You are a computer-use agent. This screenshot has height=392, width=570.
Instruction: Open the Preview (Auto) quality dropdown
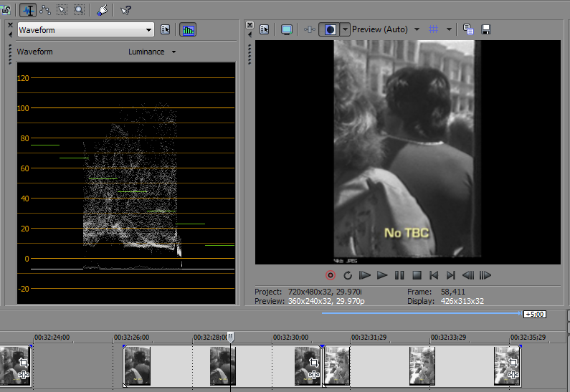(417, 29)
